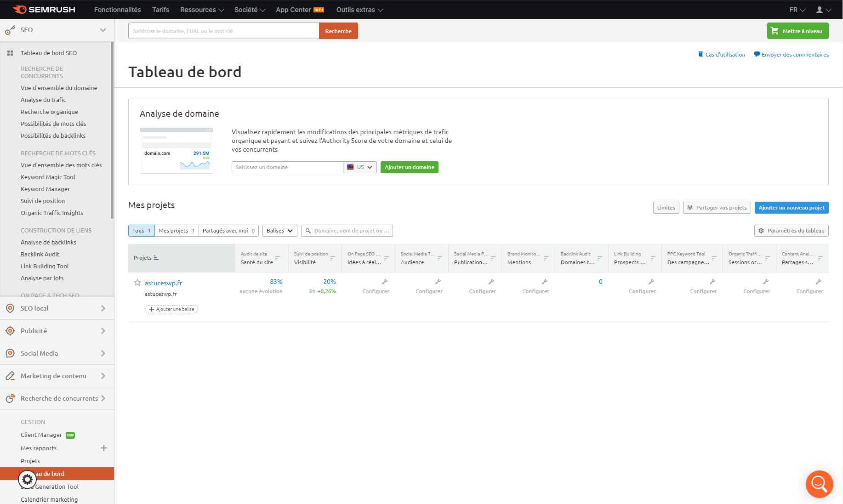
Task: Open the Société menu
Action: [250, 10]
